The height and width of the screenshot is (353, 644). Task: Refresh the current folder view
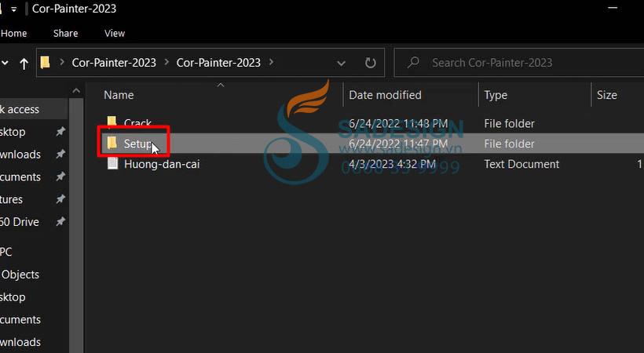pos(370,63)
